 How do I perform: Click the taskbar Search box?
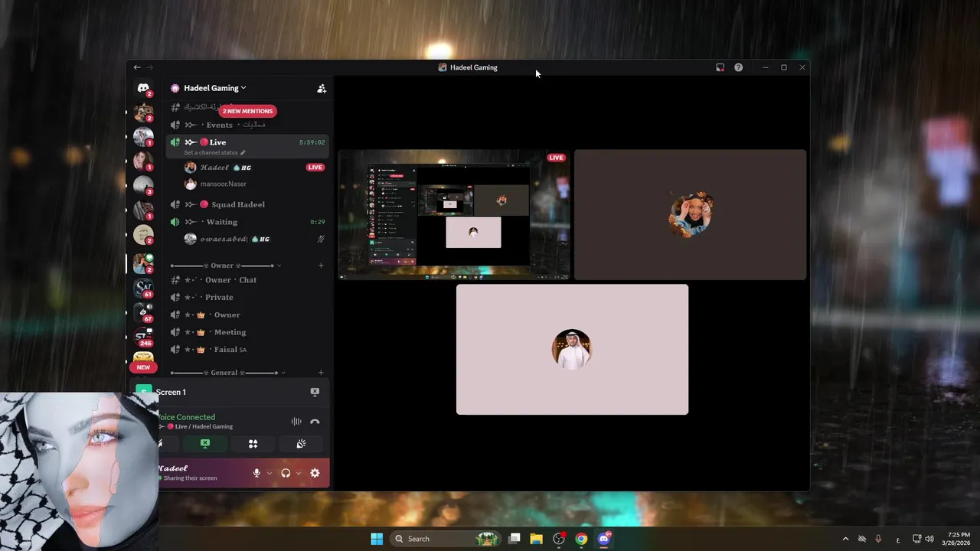point(444,539)
